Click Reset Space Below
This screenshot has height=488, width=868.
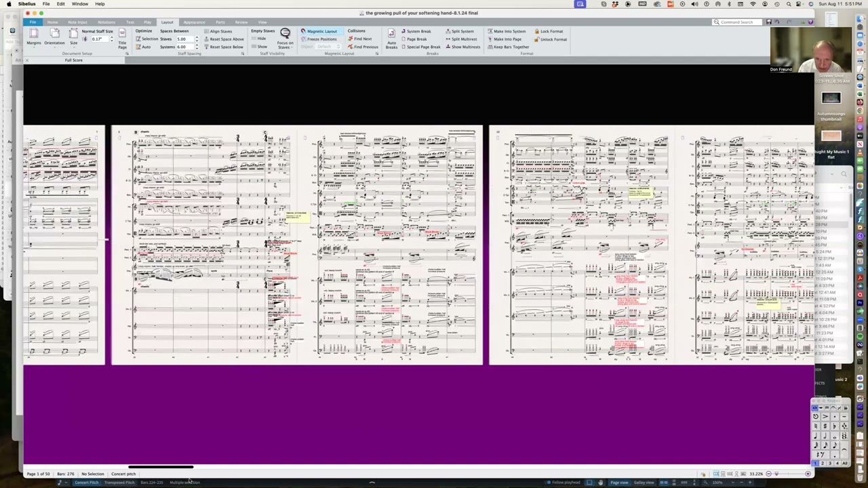[224, 47]
